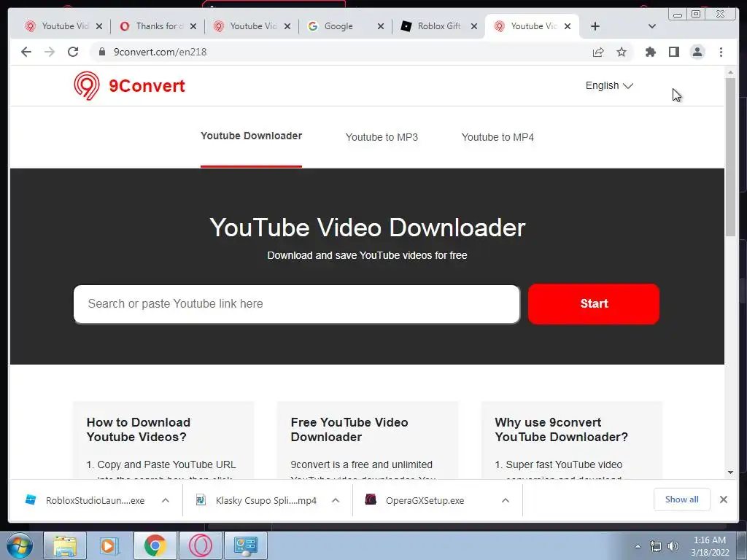Viewport: 747px width, 560px height.
Task: Close the Google tab
Action: (381, 26)
